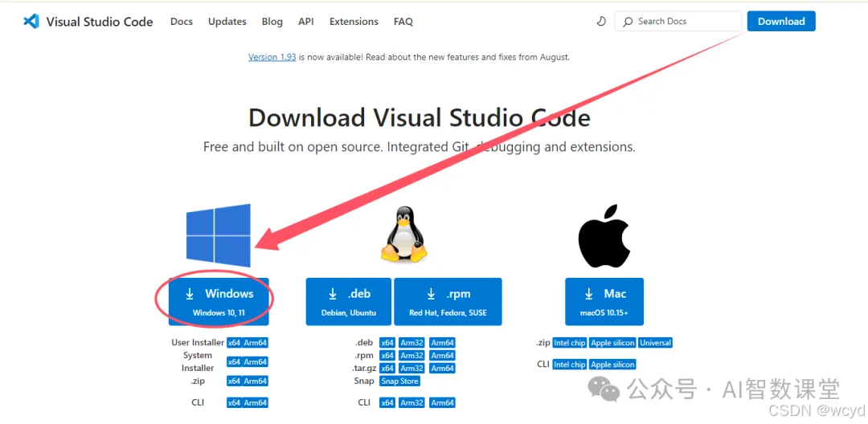
Task: Select Mac .zip Universal download
Action: tap(656, 343)
